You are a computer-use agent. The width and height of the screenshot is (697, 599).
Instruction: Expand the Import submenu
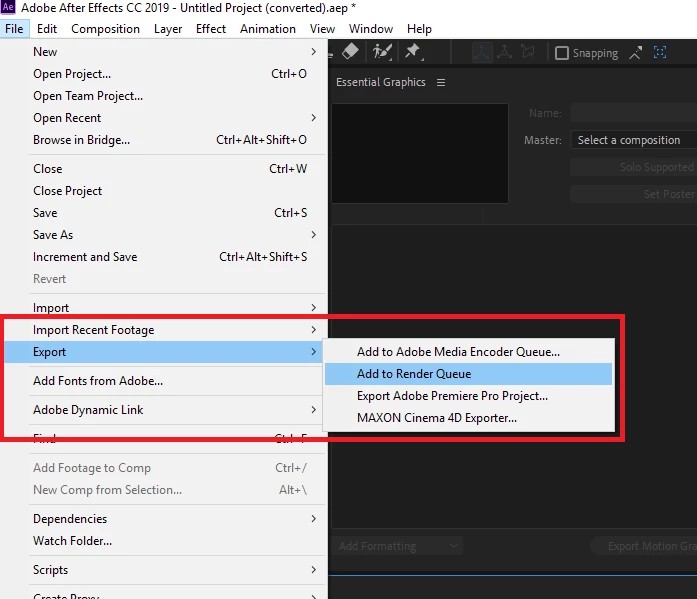pos(313,307)
